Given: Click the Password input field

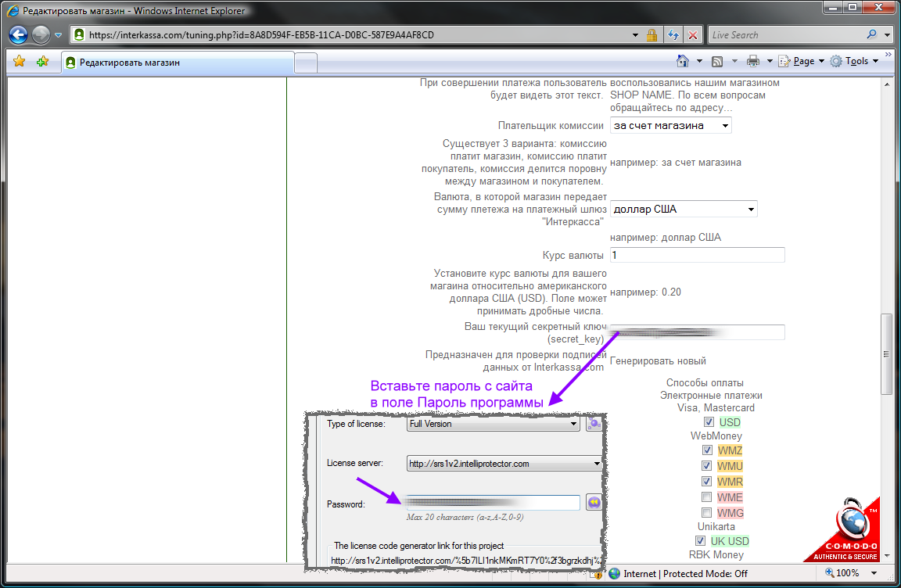Looking at the screenshot, I should click(x=493, y=503).
